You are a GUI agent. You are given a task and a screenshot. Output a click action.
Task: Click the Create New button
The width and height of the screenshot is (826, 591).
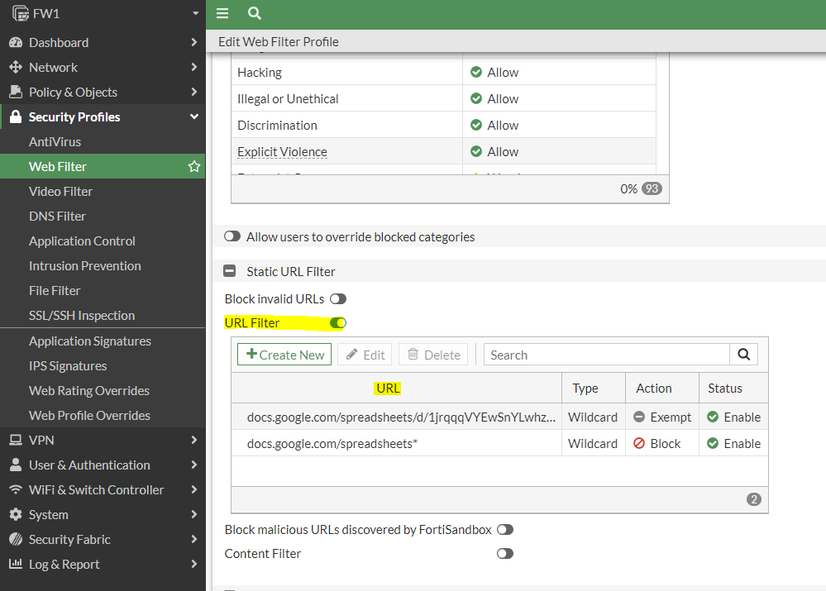click(284, 355)
